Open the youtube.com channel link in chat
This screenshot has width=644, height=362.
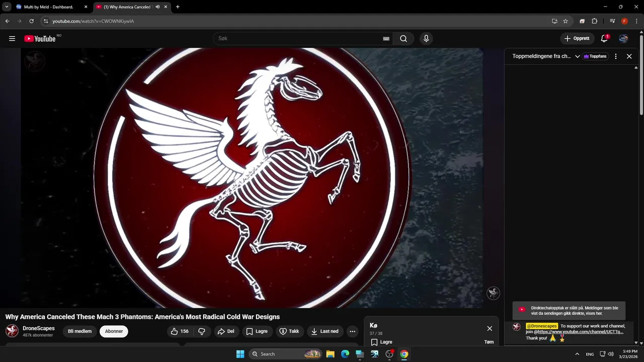(578, 332)
